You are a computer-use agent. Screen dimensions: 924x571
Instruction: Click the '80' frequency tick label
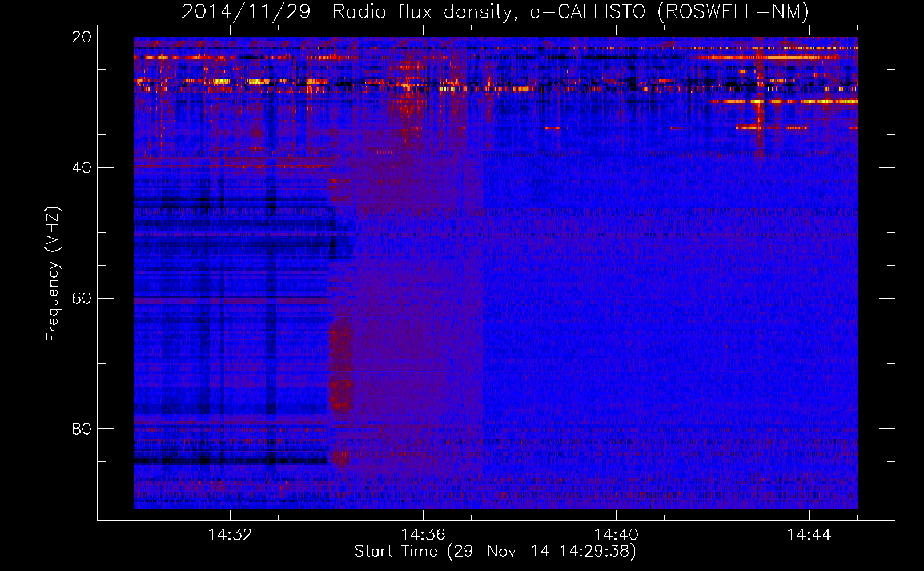point(82,429)
